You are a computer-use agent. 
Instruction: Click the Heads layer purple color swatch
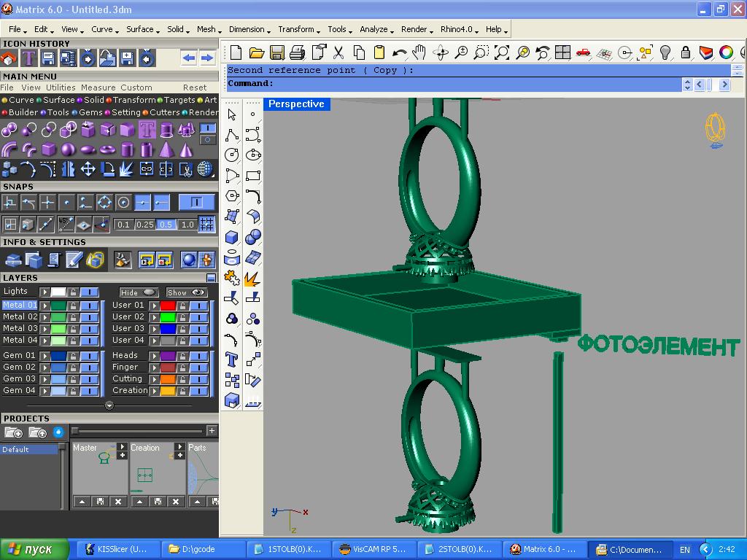click(168, 356)
